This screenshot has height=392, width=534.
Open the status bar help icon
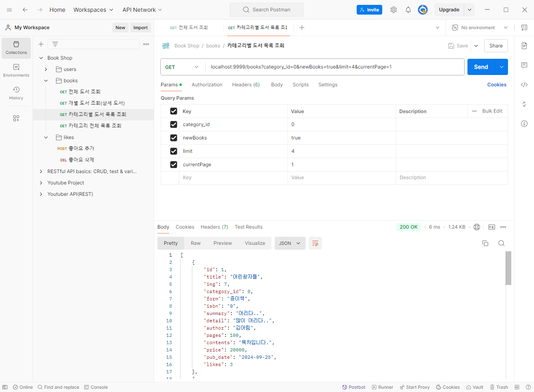click(528, 387)
